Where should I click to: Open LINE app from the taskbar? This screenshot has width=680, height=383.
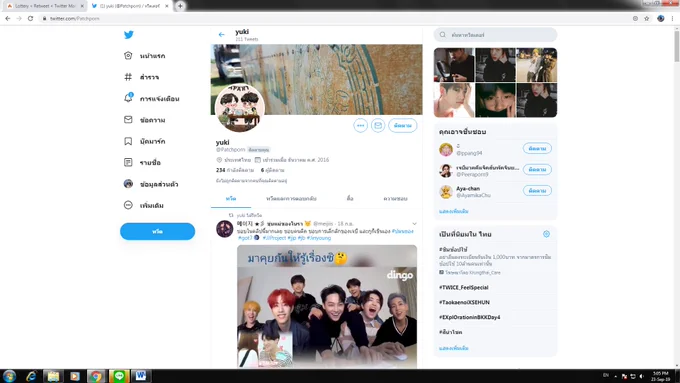click(119, 376)
